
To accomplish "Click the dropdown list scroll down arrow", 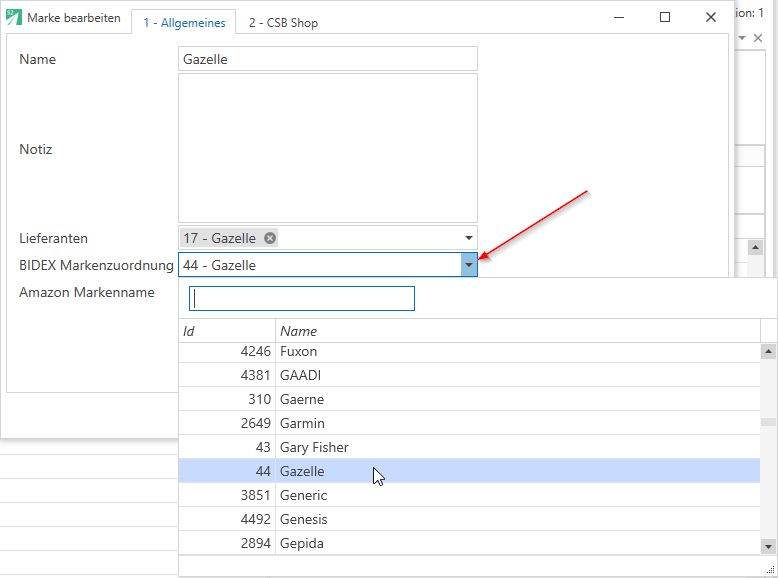I will [768, 547].
